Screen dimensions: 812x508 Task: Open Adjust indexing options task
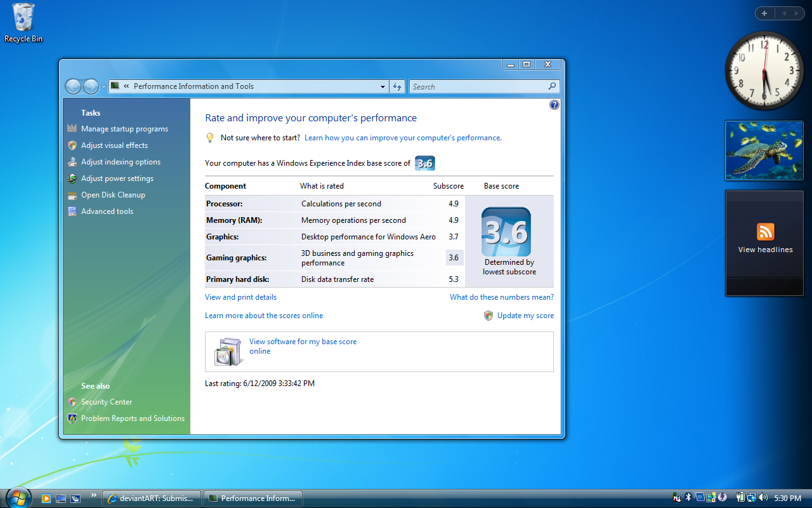point(121,162)
